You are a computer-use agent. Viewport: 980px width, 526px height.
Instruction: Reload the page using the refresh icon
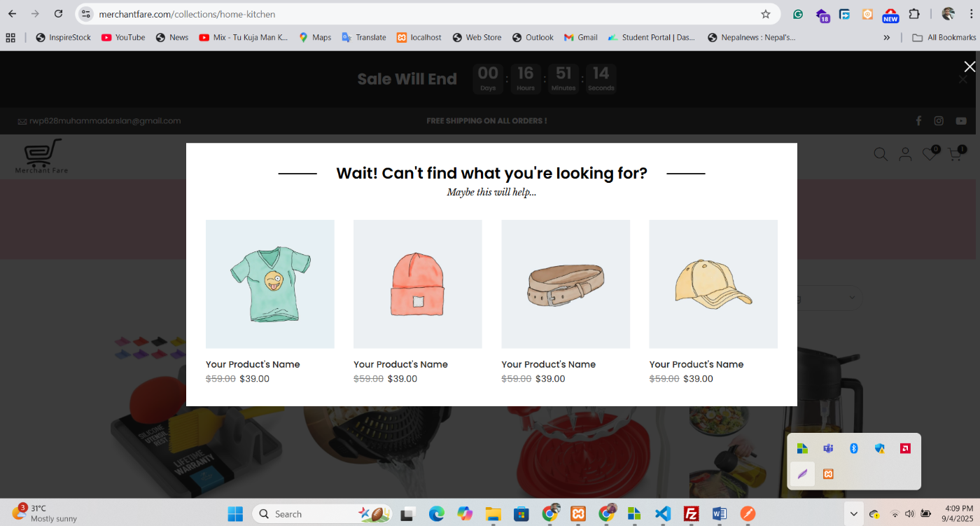click(58, 14)
